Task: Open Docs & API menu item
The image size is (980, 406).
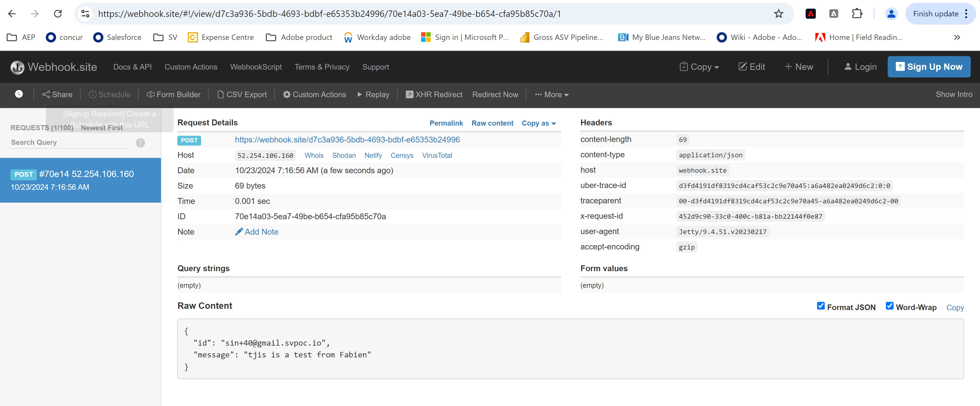Action: pyautogui.click(x=132, y=67)
